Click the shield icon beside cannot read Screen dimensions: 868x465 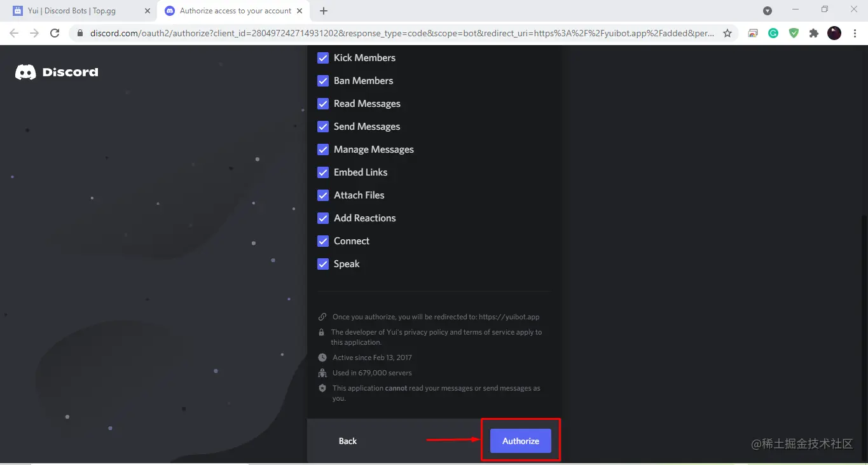pos(322,388)
